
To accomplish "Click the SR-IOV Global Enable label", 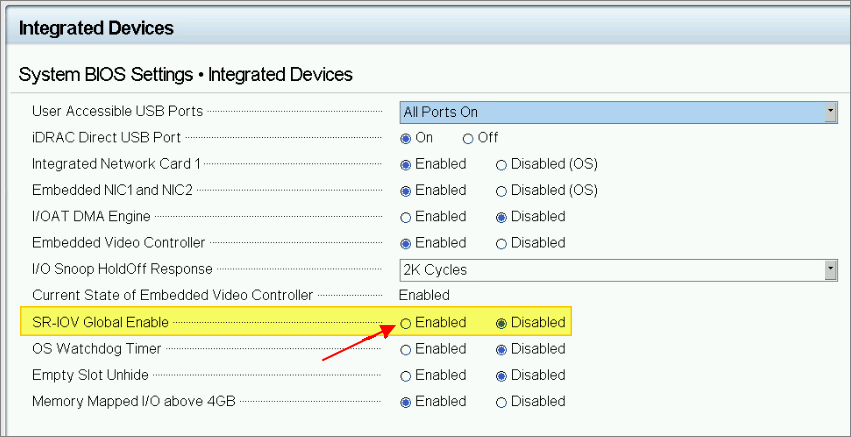I will 100,323.
